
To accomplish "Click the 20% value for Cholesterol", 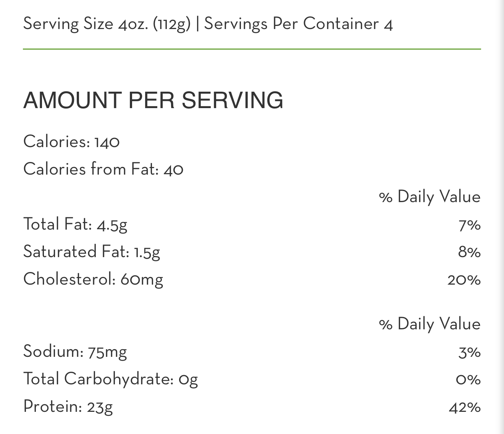I will point(464,280).
